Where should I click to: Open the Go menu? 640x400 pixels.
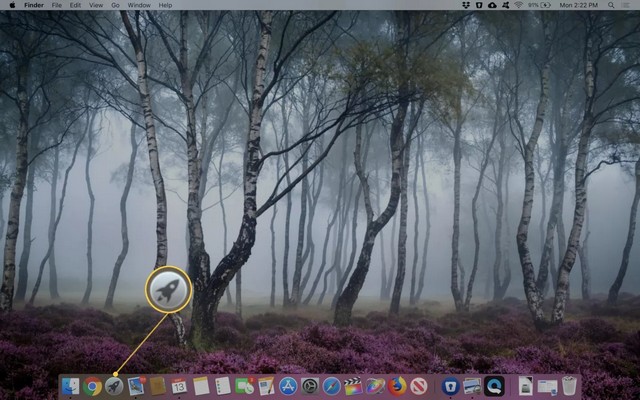115,5
